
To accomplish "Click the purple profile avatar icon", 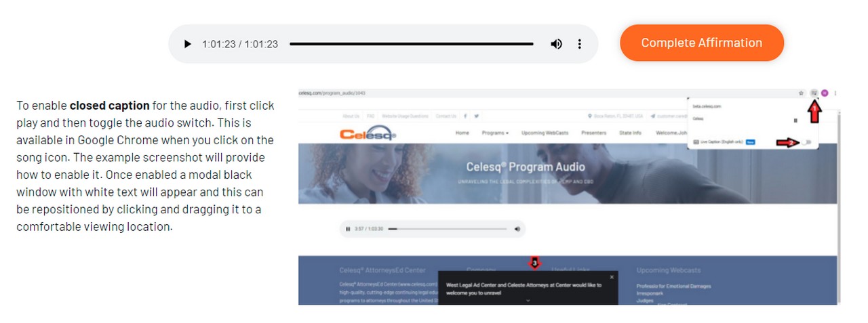I will [x=825, y=93].
